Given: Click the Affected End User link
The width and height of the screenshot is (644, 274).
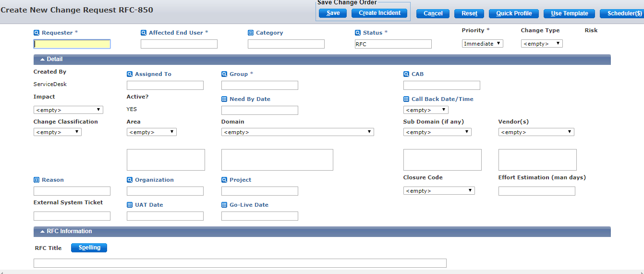Looking at the screenshot, I should coord(176,33).
